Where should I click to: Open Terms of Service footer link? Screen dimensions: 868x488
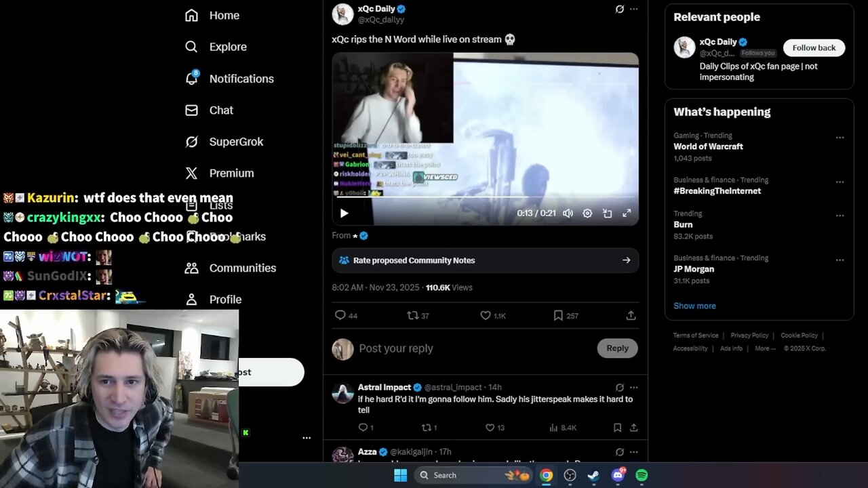[696, 335]
